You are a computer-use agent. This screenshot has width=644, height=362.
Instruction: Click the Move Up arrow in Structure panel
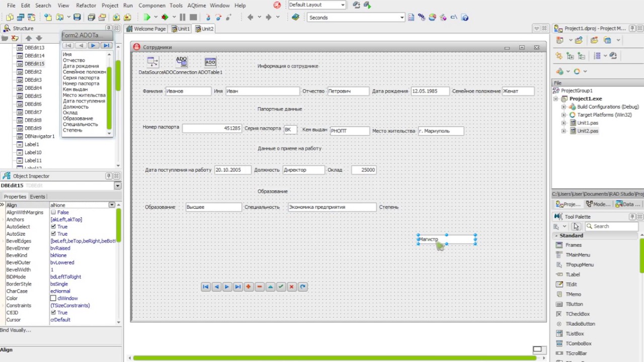click(29, 38)
